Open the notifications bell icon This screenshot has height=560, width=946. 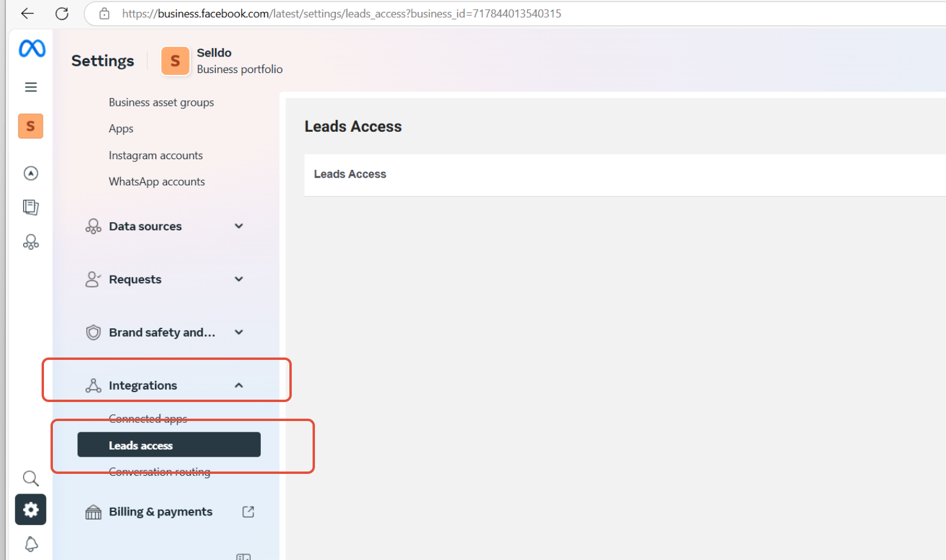pyautogui.click(x=31, y=544)
